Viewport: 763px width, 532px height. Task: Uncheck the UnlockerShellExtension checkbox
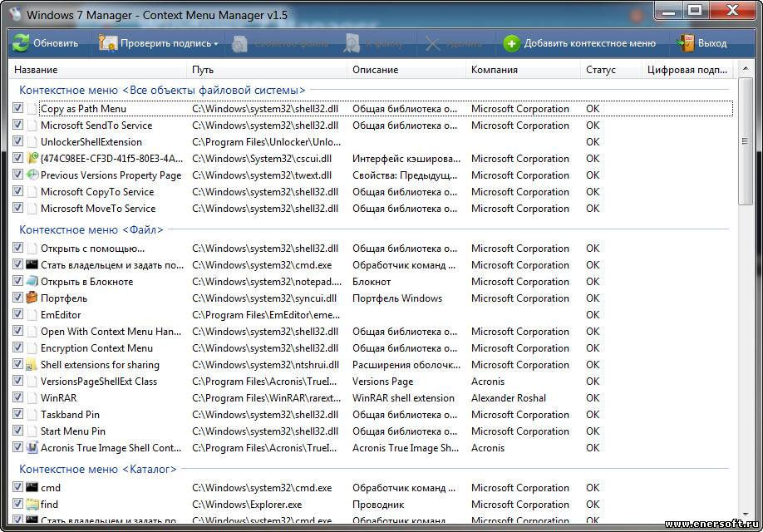pyautogui.click(x=18, y=141)
